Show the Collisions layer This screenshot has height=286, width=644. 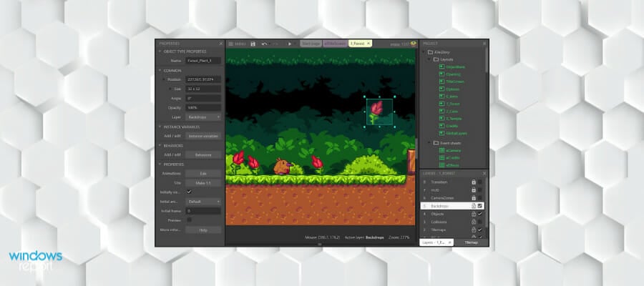pyautogui.click(x=479, y=222)
